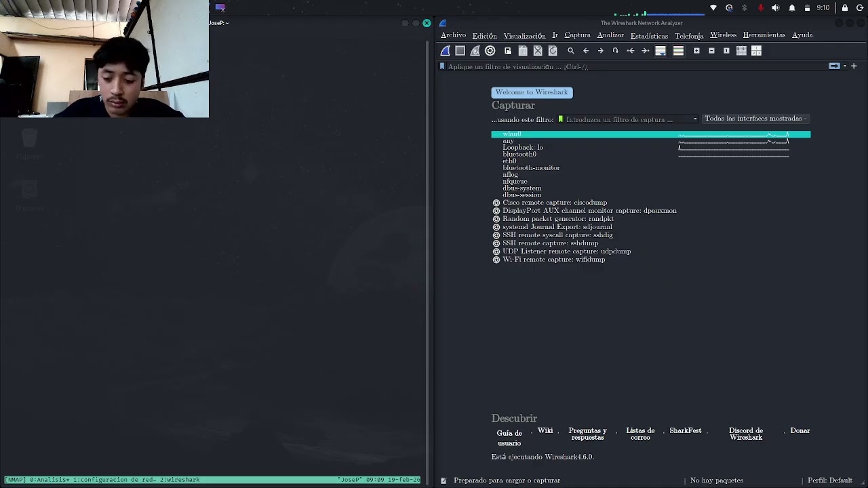This screenshot has width=868, height=488.
Task: Go forward in packet history arrow
Action: point(601,51)
